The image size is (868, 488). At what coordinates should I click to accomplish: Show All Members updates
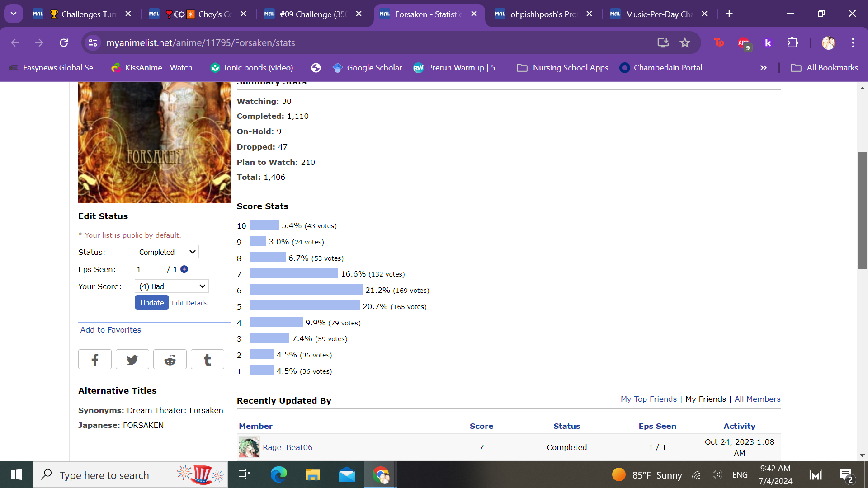(758, 399)
